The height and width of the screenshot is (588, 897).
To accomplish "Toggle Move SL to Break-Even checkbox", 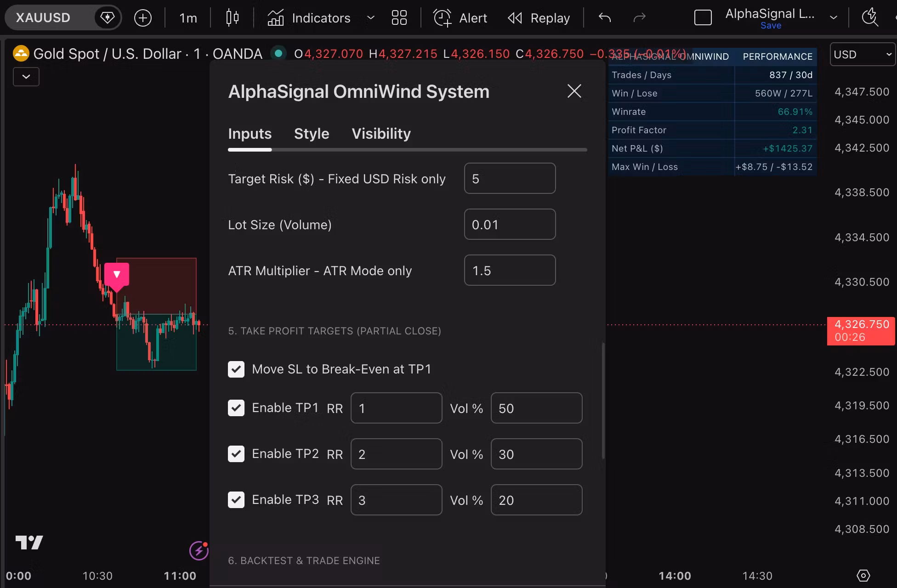I will pos(236,369).
